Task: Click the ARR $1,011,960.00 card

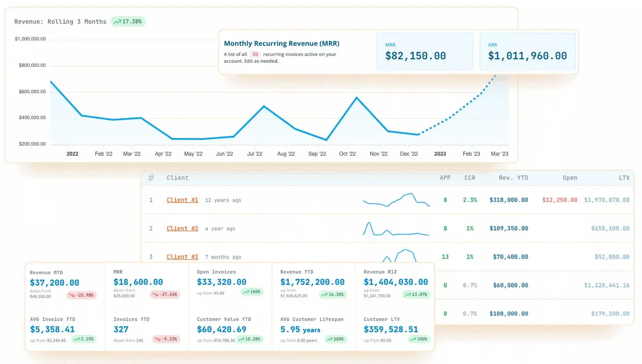Action: [x=528, y=52]
